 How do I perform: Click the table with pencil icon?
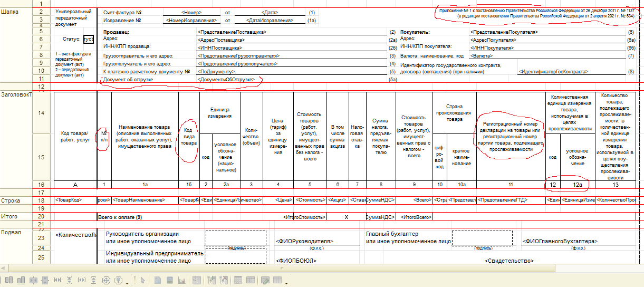pos(265,280)
